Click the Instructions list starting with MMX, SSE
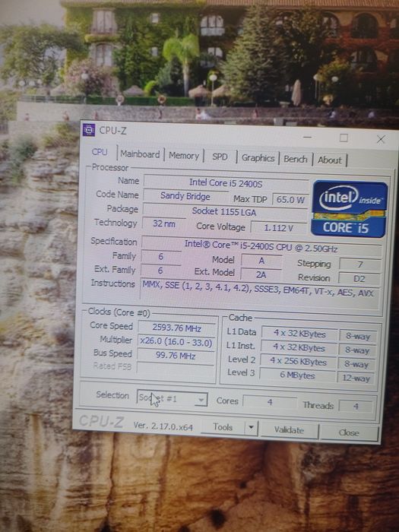 pos(259,293)
